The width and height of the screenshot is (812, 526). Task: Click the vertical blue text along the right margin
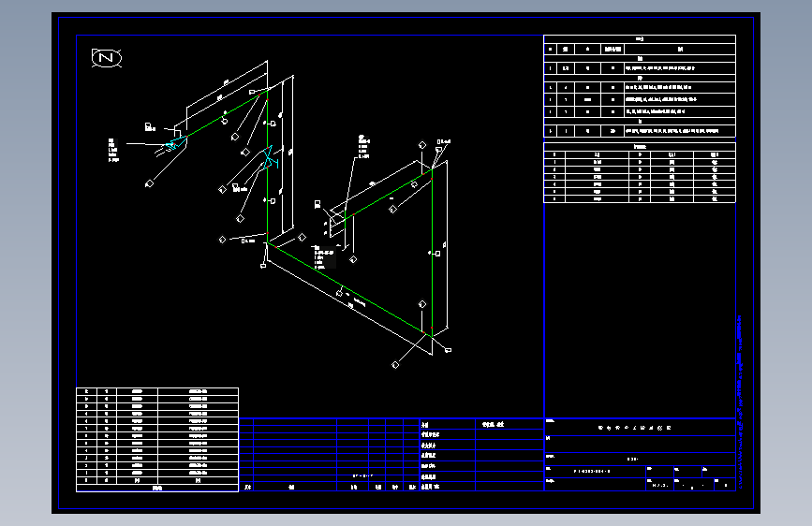[740, 401]
